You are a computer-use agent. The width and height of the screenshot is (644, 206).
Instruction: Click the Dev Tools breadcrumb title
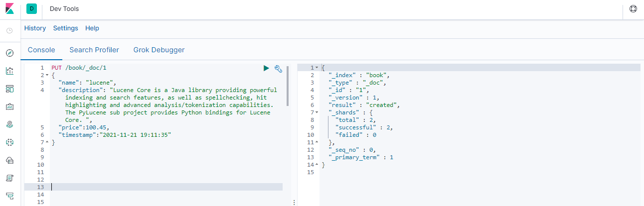click(64, 9)
